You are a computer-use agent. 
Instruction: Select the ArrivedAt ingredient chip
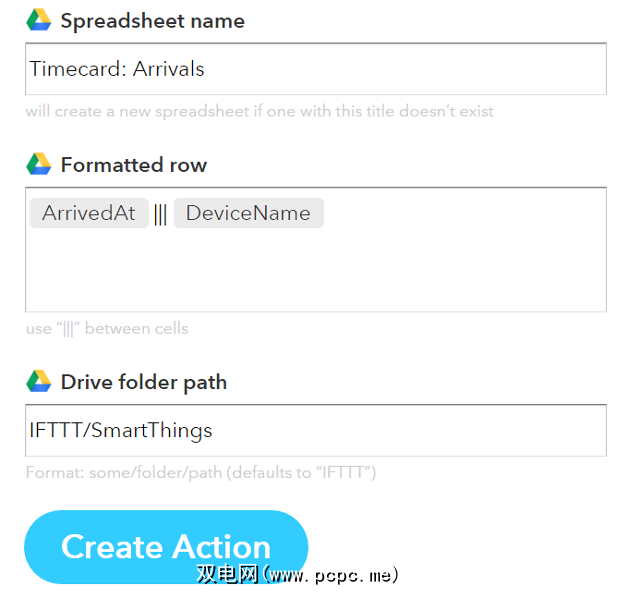tap(89, 213)
